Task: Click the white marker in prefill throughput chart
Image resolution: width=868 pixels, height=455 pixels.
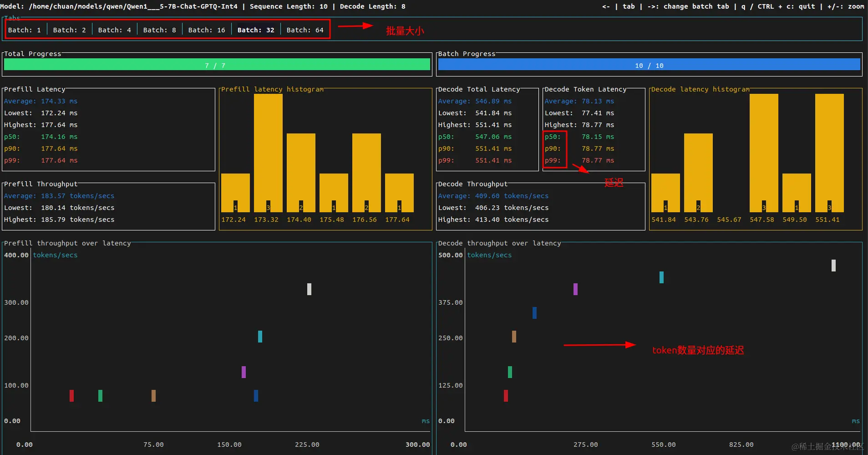Action: (309, 289)
